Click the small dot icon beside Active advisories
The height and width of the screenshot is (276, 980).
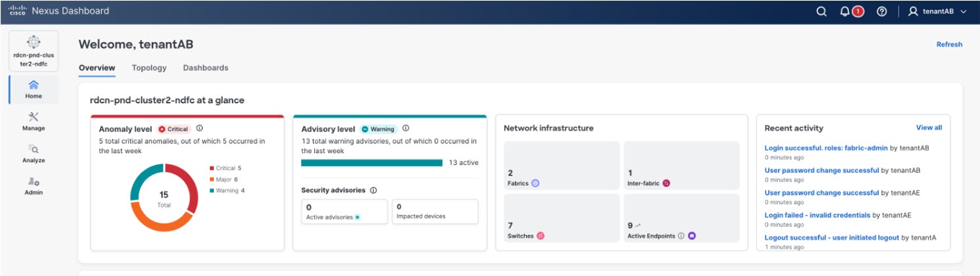coord(357,217)
